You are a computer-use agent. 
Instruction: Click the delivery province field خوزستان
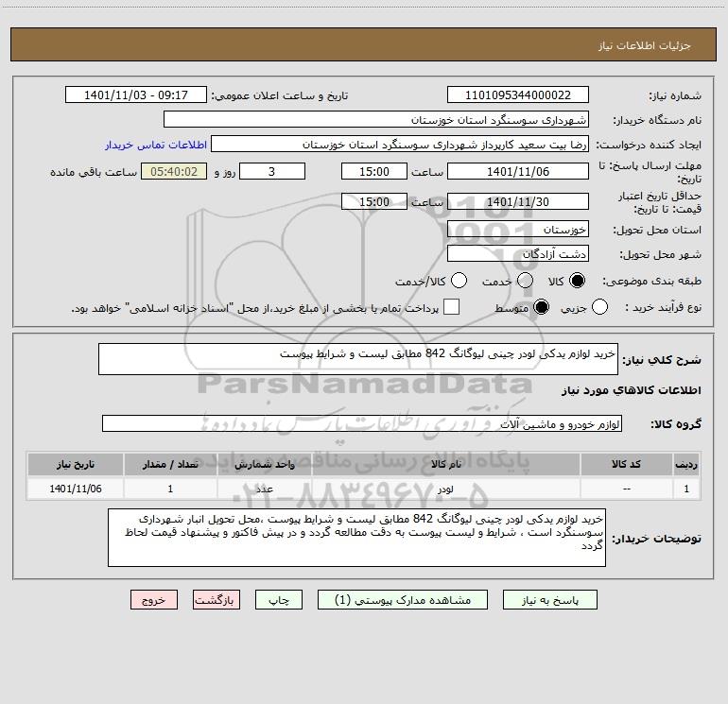[x=518, y=230]
